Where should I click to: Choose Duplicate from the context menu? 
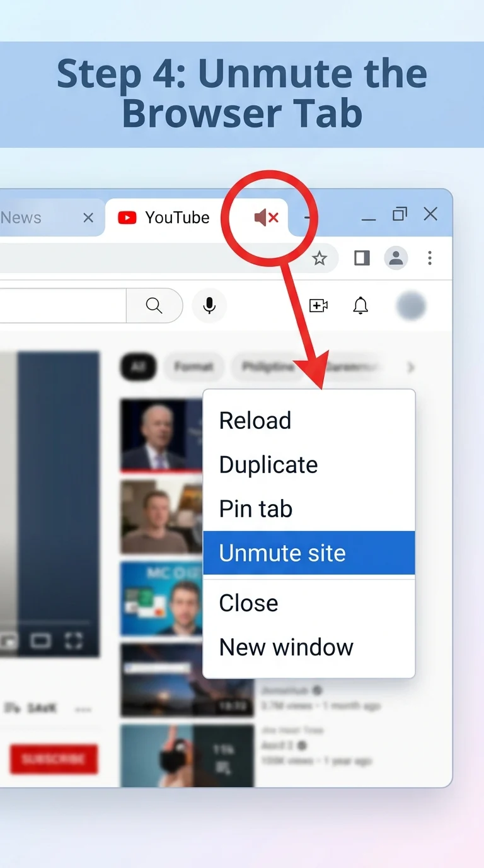[x=309, y=465]
